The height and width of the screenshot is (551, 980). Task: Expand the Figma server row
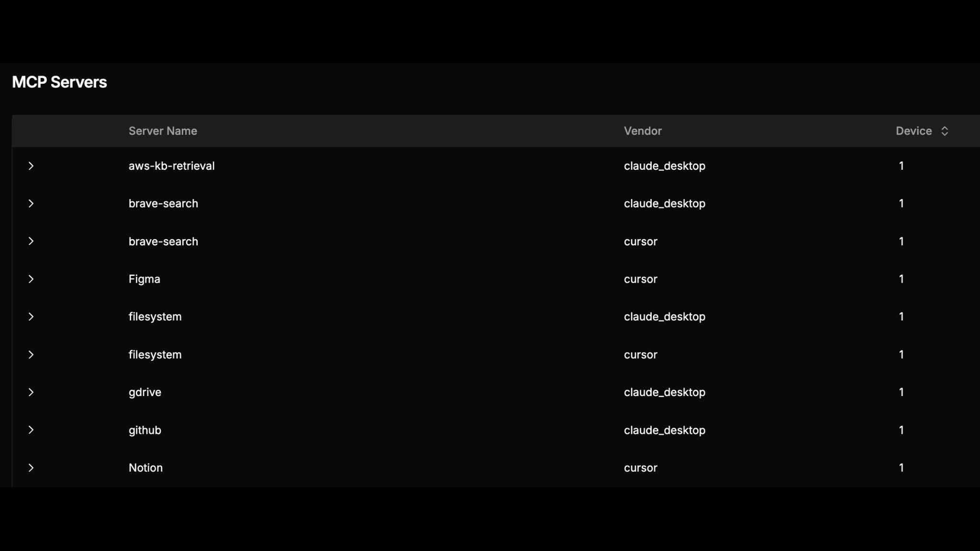[31, 279]
